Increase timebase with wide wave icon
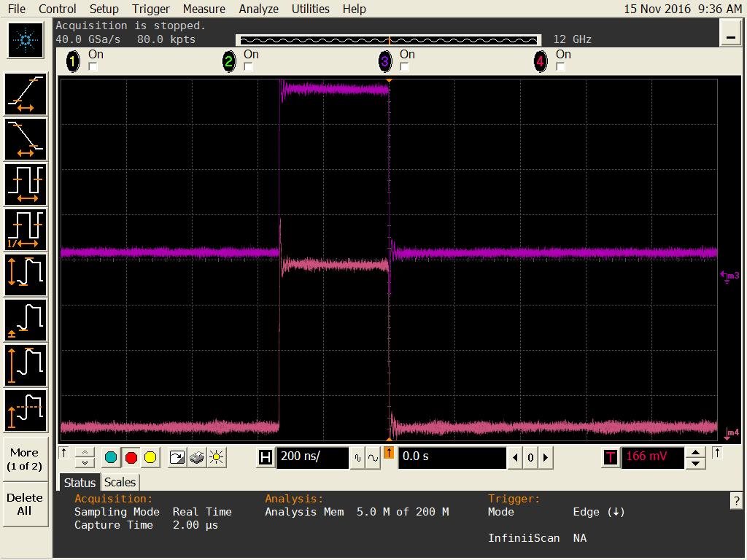Screen dimensions: 747x560 pos(373,458)
